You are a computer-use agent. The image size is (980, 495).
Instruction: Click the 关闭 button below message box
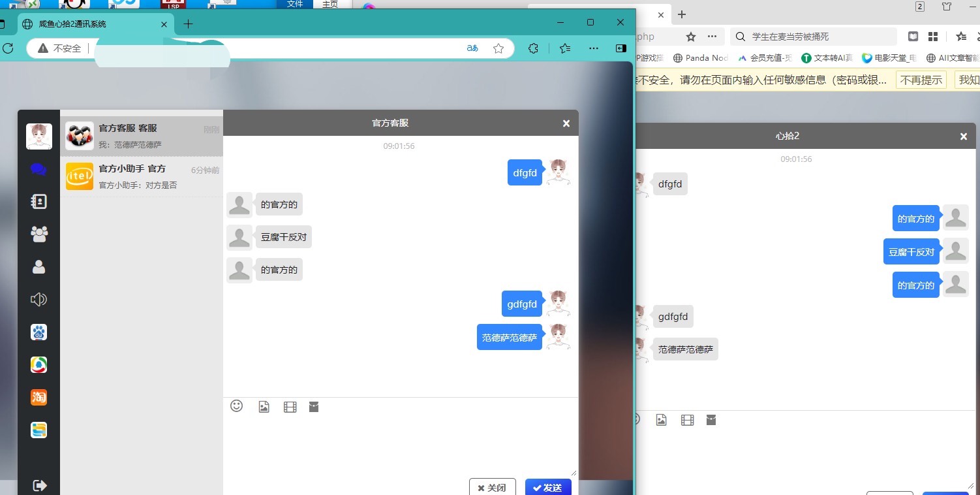click(x=493, y=487)
